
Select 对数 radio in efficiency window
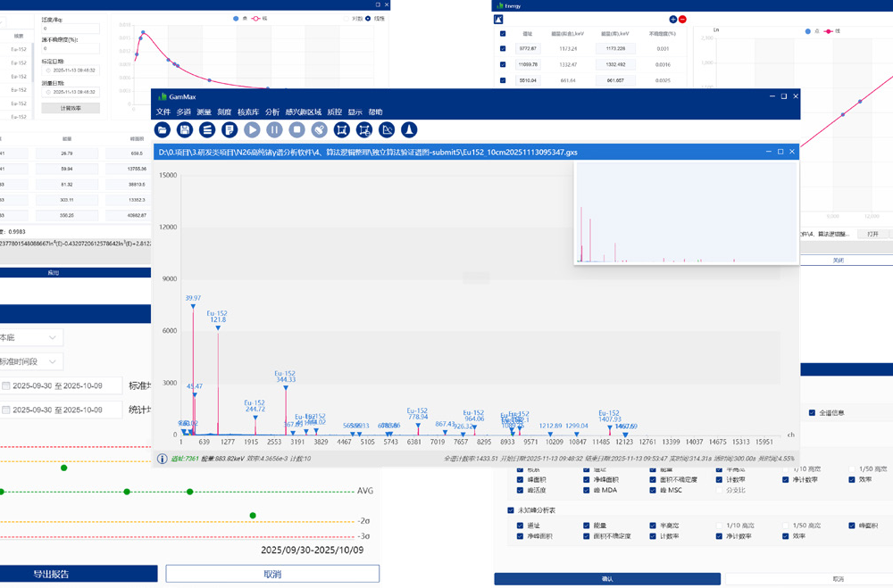point(346,18)
